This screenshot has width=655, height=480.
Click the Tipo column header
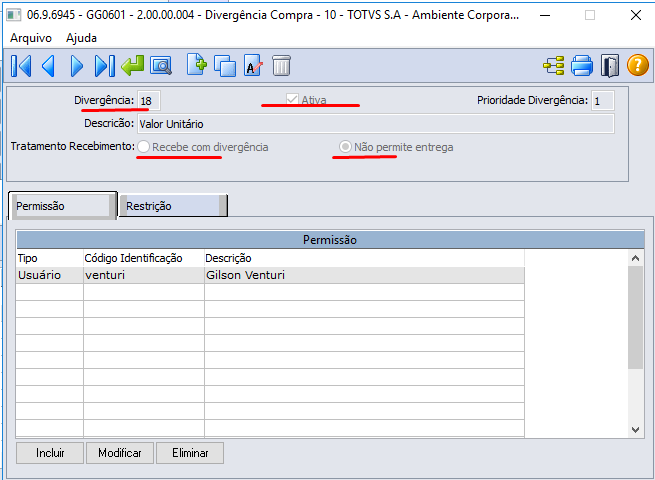pos(50,258)
